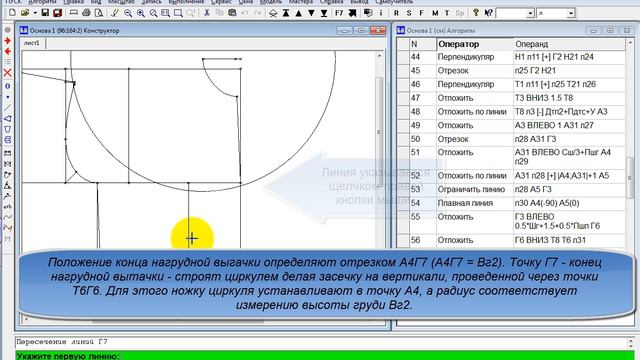
Task: Click the black arrow icon next to F7
Action: [x=352, y=13]
